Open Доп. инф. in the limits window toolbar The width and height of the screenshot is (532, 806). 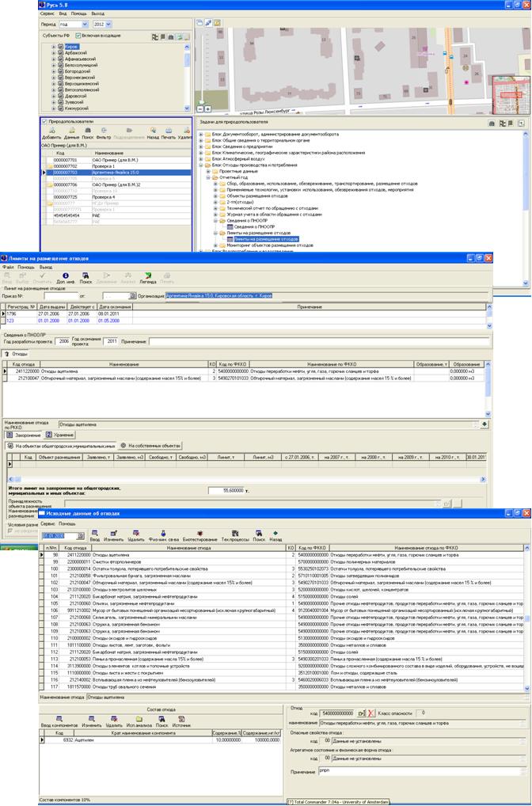click(65, 277)
